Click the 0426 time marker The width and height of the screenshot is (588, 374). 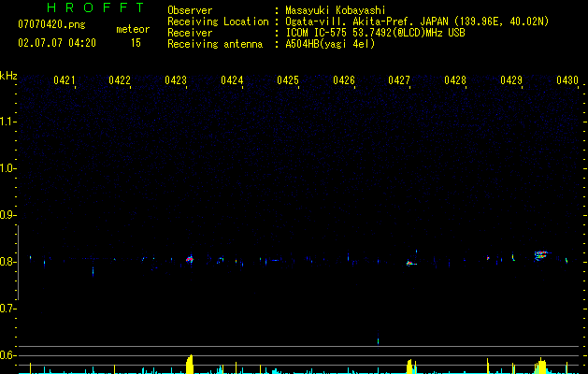click(344, 80)
